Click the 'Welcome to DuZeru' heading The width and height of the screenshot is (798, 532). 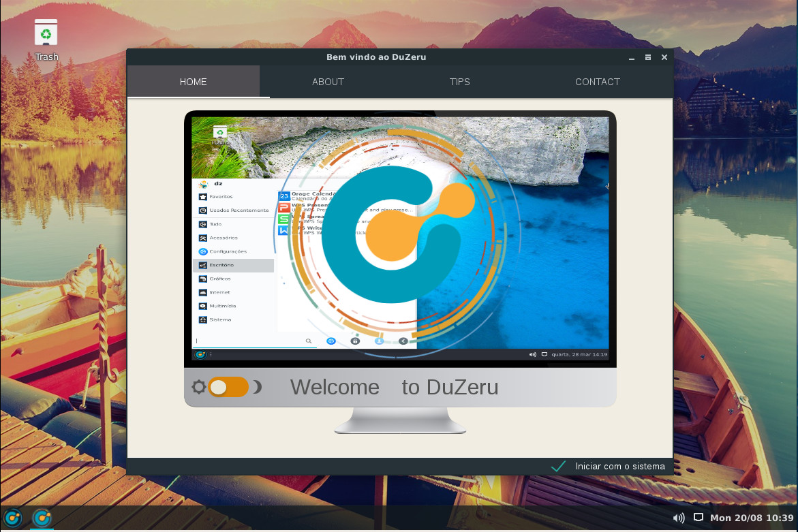pos(394,387)
